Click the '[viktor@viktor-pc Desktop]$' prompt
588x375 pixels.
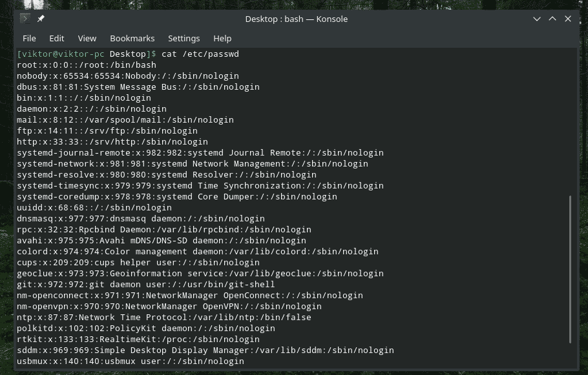coord(86,54)
